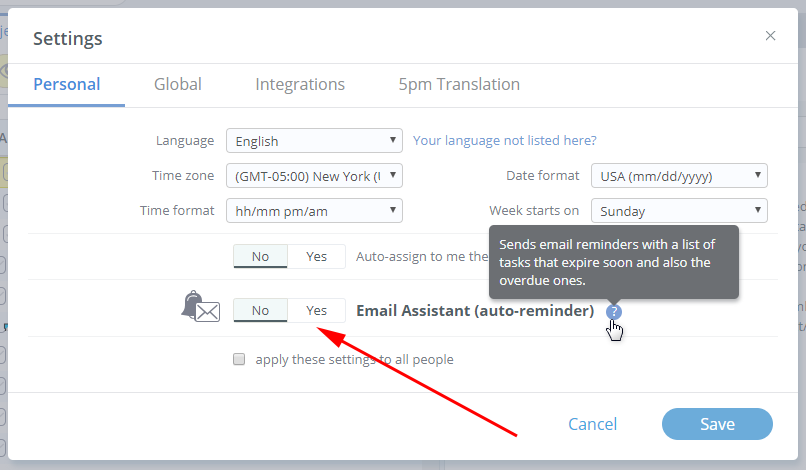The height and width of the screenshot is (470, 806).
Task: Open the Time format dropdown
Action: tap(314, 211)
